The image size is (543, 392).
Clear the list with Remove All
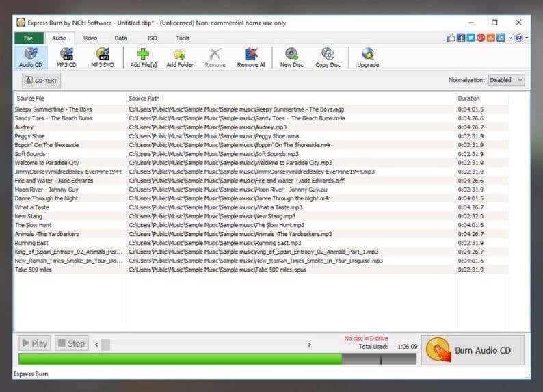point(251,57)
